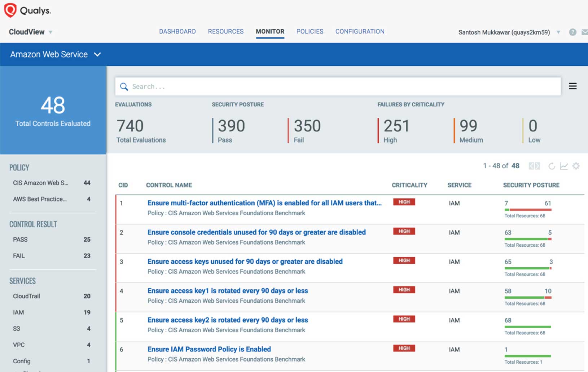Filter controls by FAIL result
The height and width of the screenshot is (372, 588).
pos(19,256)
